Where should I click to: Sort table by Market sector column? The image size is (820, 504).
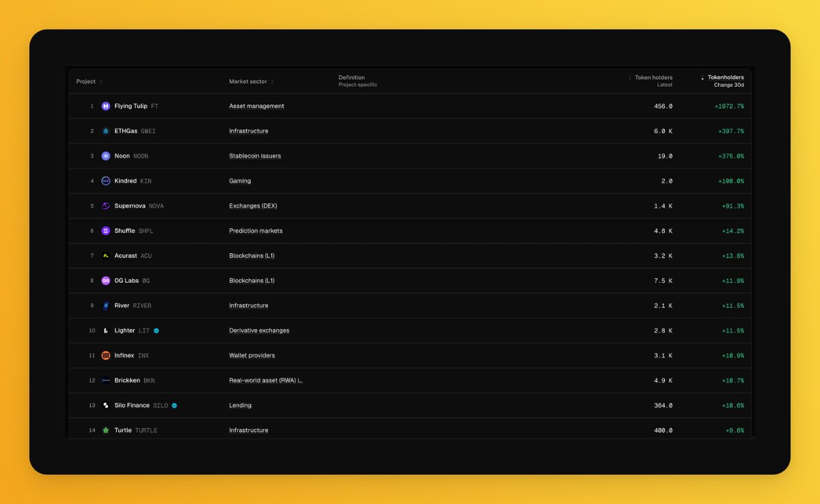pyautogui.click(x=251, y=81)
